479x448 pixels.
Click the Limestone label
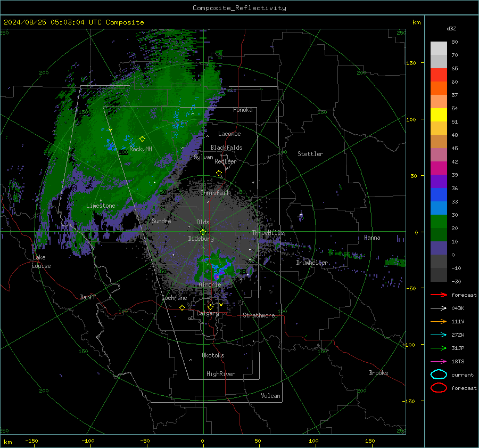[x=101, y=206]
